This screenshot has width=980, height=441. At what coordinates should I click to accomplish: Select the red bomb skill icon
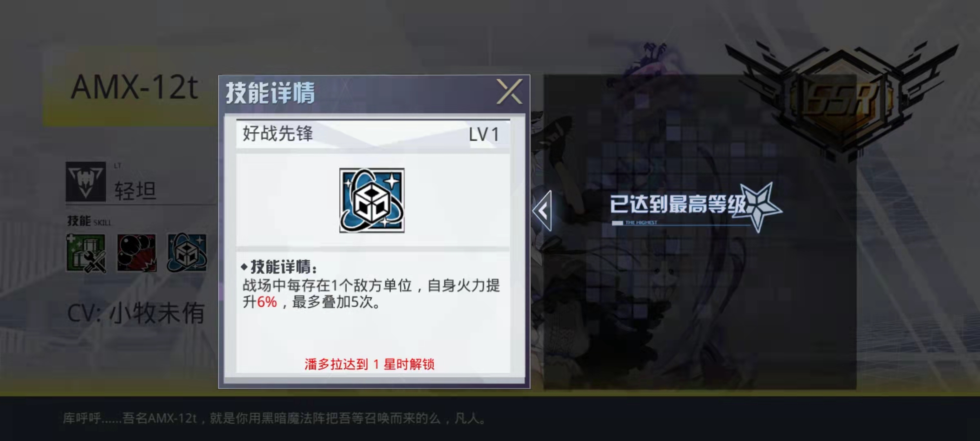click(137, 253)
